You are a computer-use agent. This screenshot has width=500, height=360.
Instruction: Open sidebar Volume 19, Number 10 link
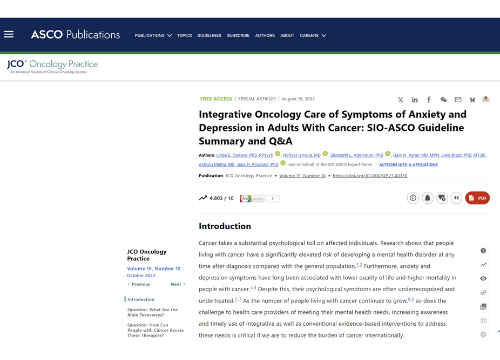154,269
